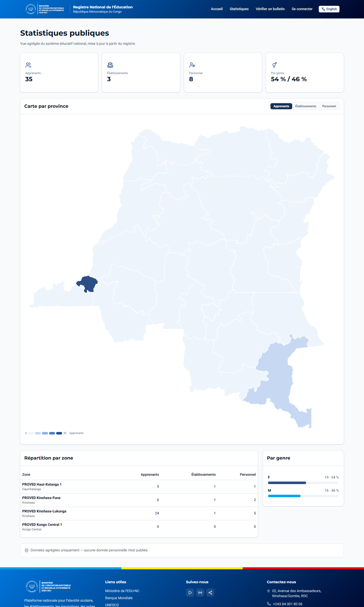Click the gender symbol icon
364x607 pixels.
pyautogui.click(x=274, y=65)
